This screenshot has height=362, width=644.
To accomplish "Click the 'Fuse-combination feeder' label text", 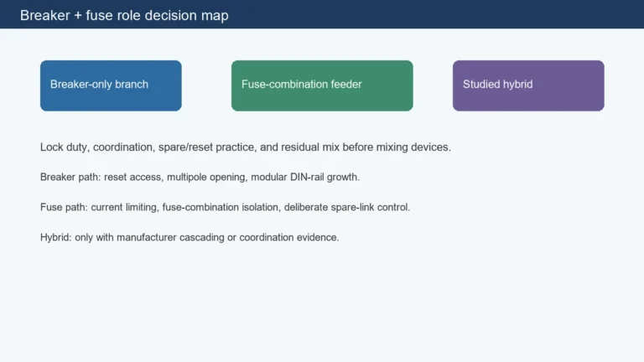I will point(302,84).
